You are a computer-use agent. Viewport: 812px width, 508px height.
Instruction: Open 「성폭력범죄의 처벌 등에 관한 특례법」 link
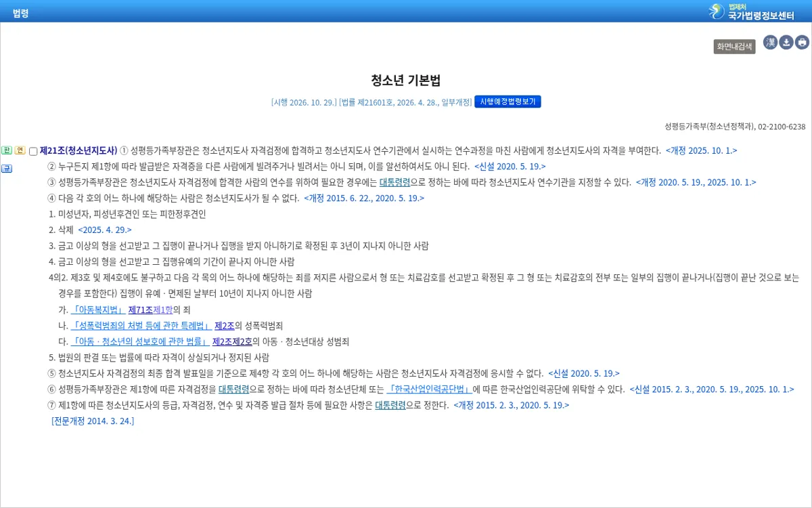(141, 326)
